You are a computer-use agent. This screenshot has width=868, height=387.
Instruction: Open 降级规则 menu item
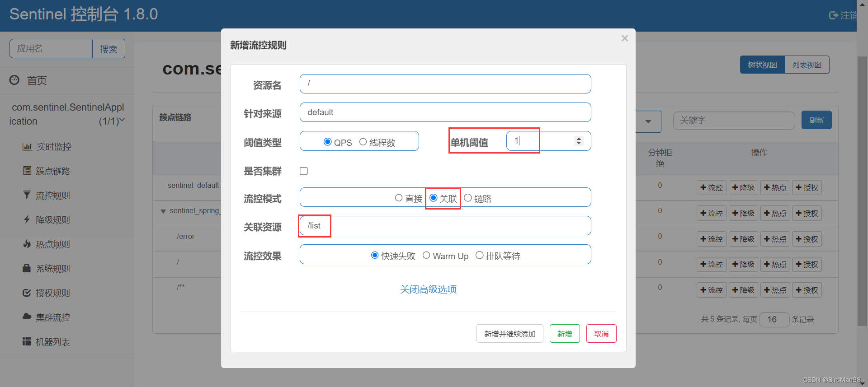click(52, 219)
